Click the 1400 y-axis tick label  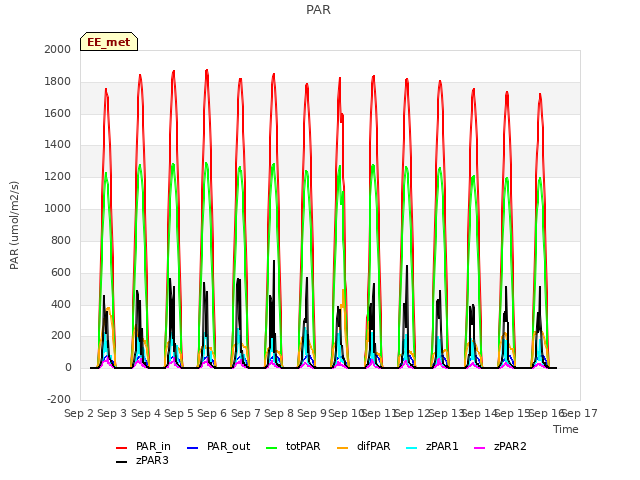tap(58, 144)
